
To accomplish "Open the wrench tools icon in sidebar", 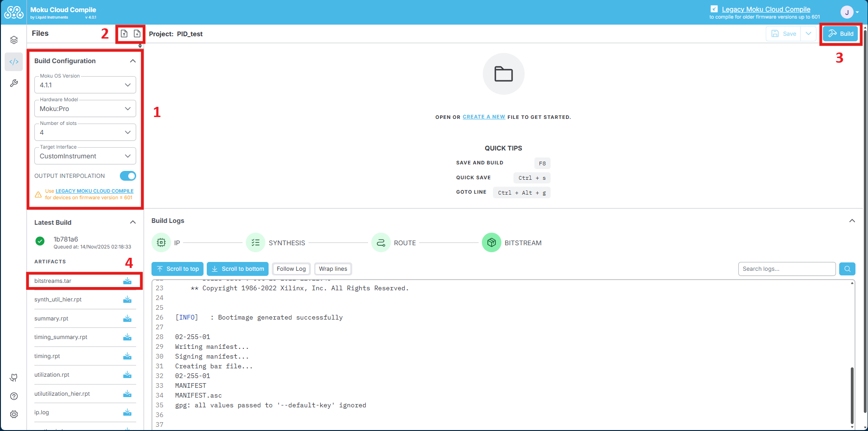I will coord(14,83).
